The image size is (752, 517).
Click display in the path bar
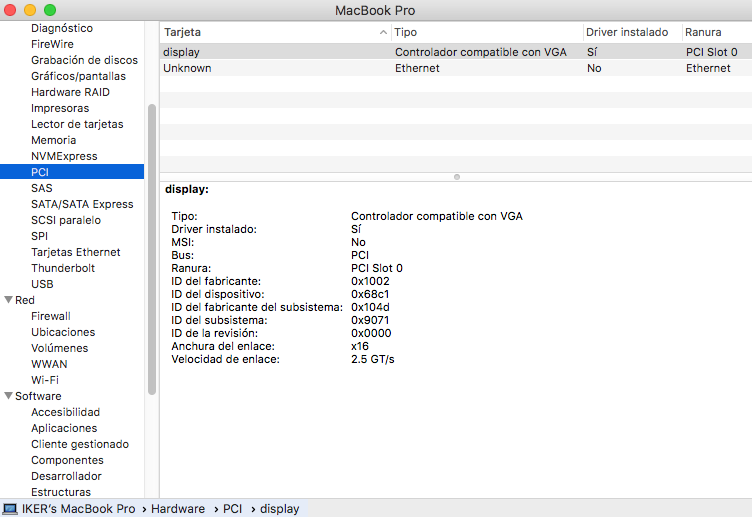(280, 508)
